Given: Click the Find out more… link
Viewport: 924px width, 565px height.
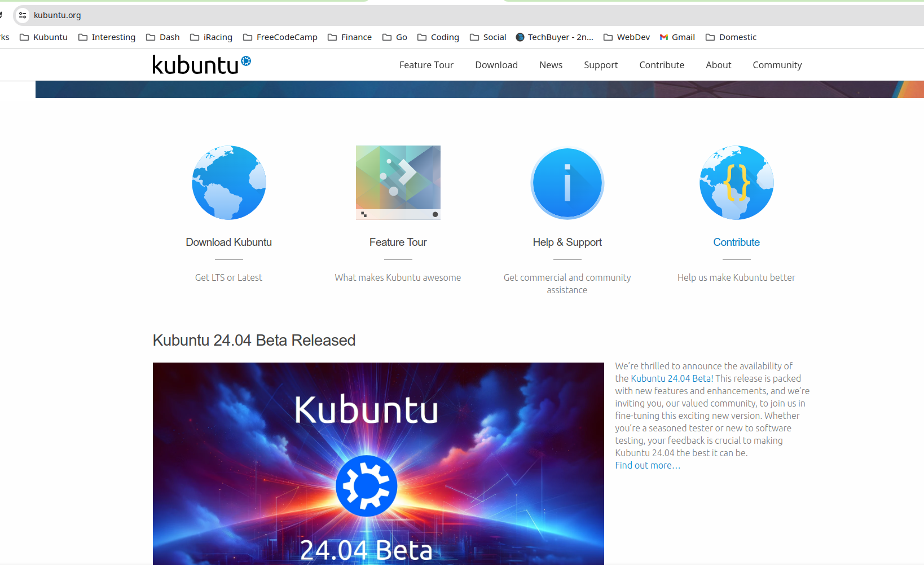Looking at the screenshot, I should click(648, 465).
